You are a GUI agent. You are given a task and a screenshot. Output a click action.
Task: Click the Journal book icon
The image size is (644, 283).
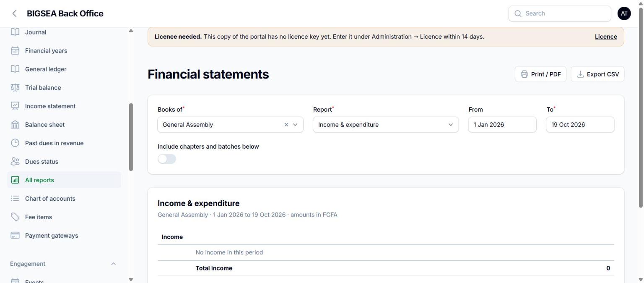[x=15, y=32]
